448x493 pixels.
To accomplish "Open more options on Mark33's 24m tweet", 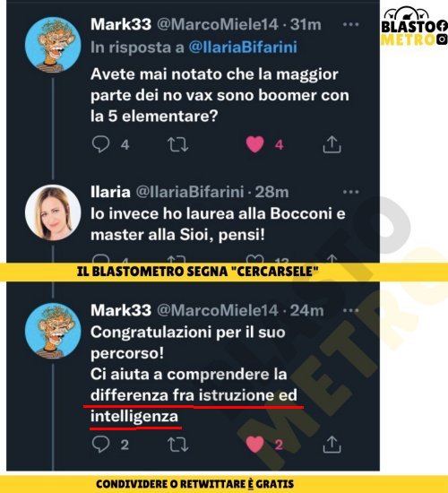I will (x=350, y=310).
